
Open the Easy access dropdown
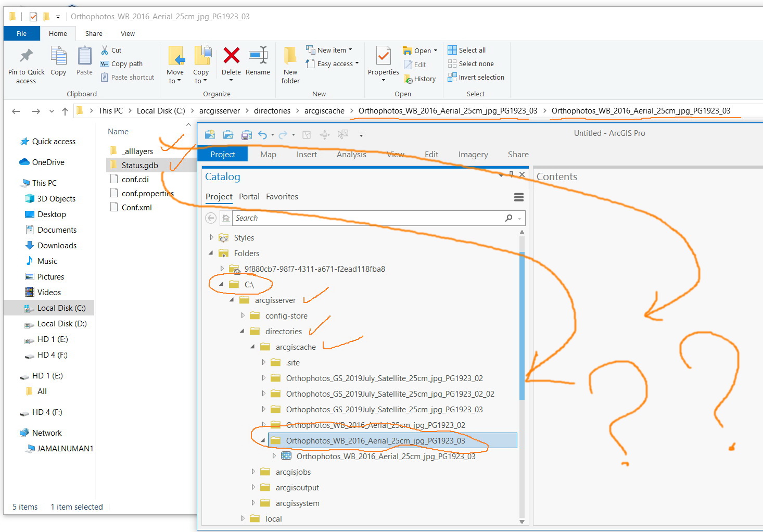click(333, 64)
